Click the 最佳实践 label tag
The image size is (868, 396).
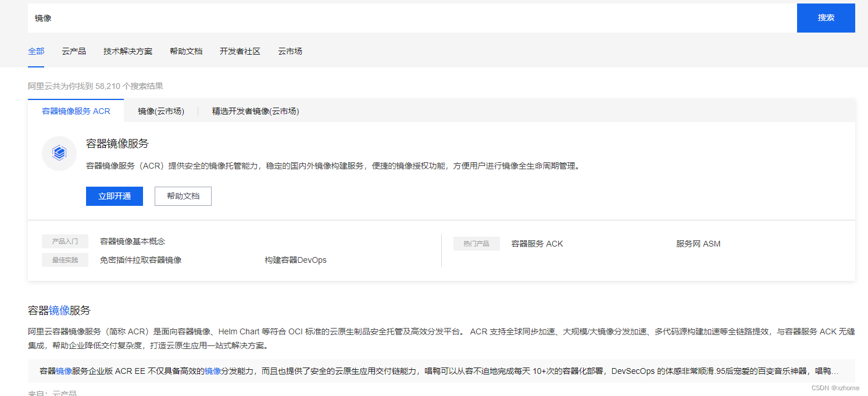pyautogui.click(x=65, y=260)
